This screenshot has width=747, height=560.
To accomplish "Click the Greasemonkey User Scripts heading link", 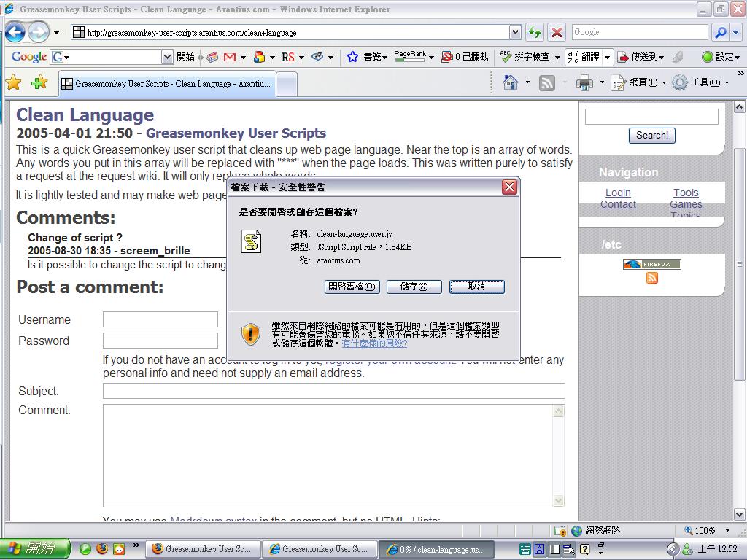I will click(x=236, y=133).
